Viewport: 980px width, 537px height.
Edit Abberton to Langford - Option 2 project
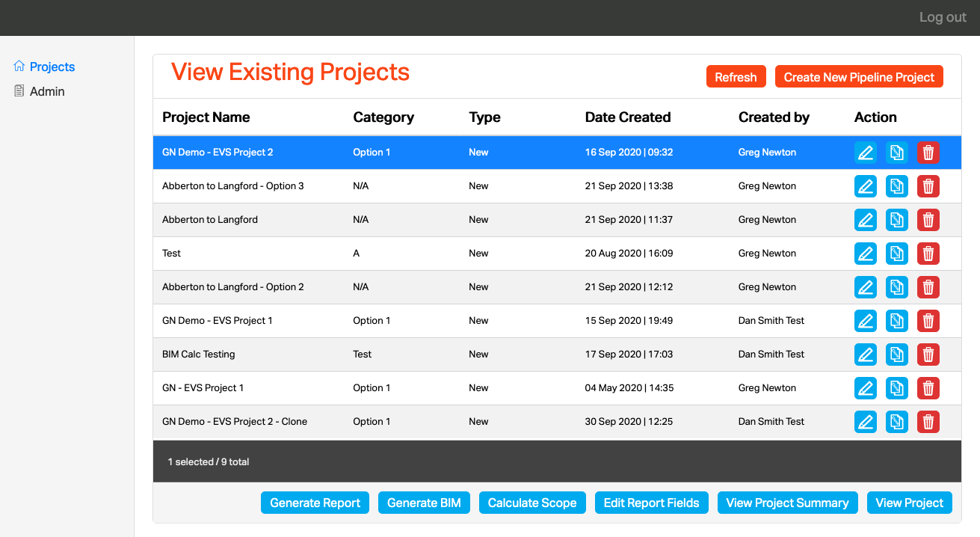tap(866, 287)
